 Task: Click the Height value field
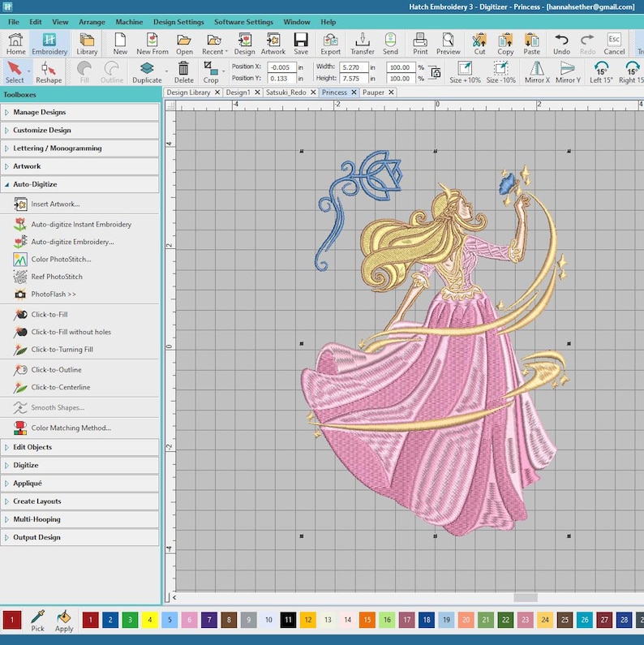[354, 78]
